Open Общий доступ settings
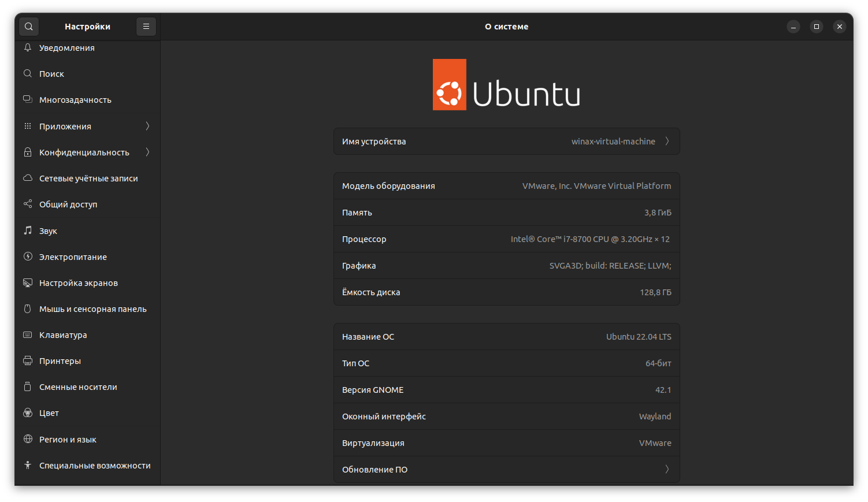Viewport: 868px width, 502px height. pos(87,204)
